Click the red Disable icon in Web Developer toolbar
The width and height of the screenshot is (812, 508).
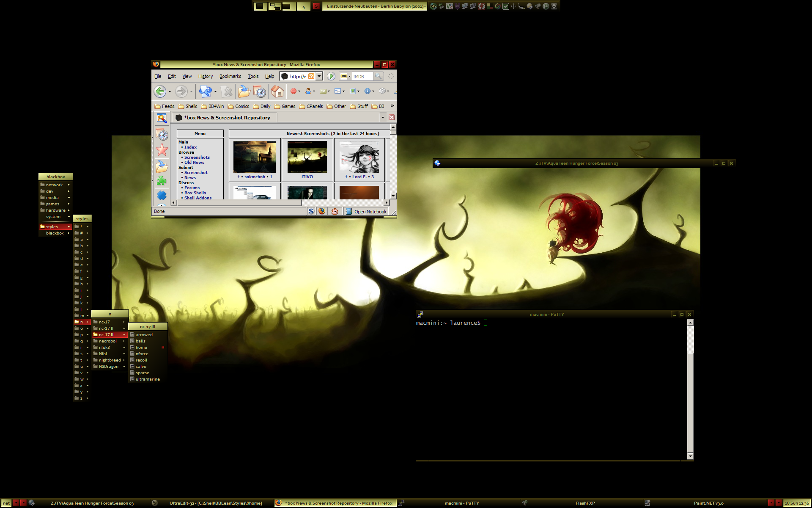pyautogui.click(x=293, y=91)
